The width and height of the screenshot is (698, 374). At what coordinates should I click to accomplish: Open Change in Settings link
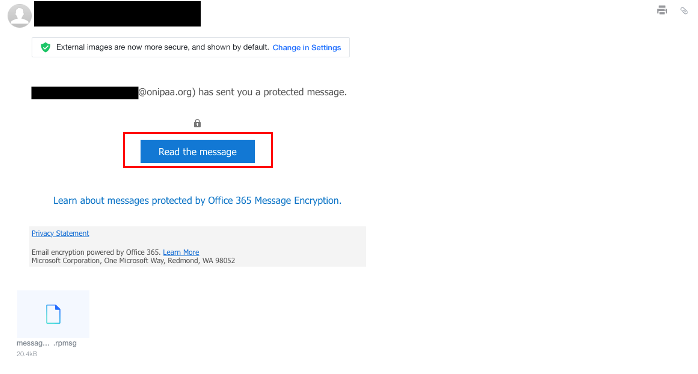tap(307, 47)
